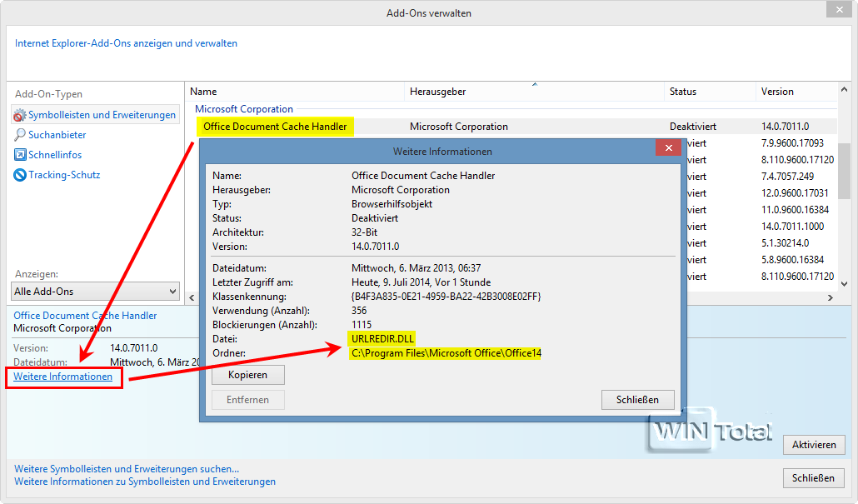Select Symbolleisten und Erweiterungen category

[x=102, y=115]
